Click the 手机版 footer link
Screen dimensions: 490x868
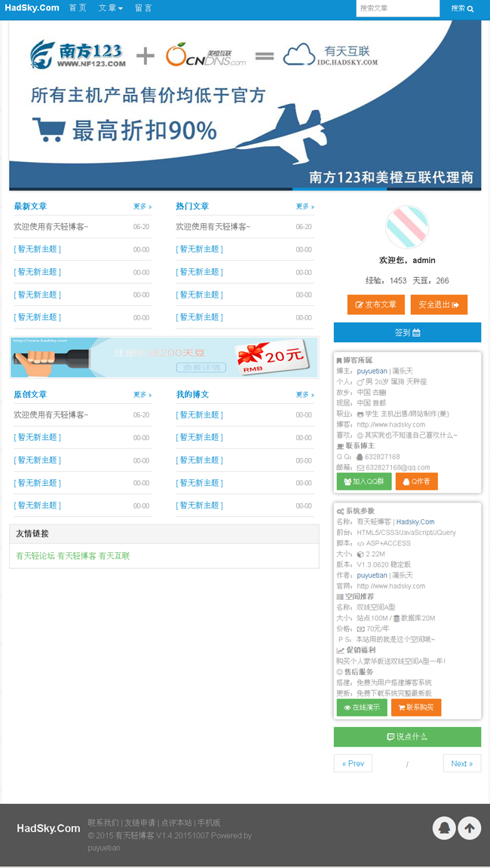(210, 823)
